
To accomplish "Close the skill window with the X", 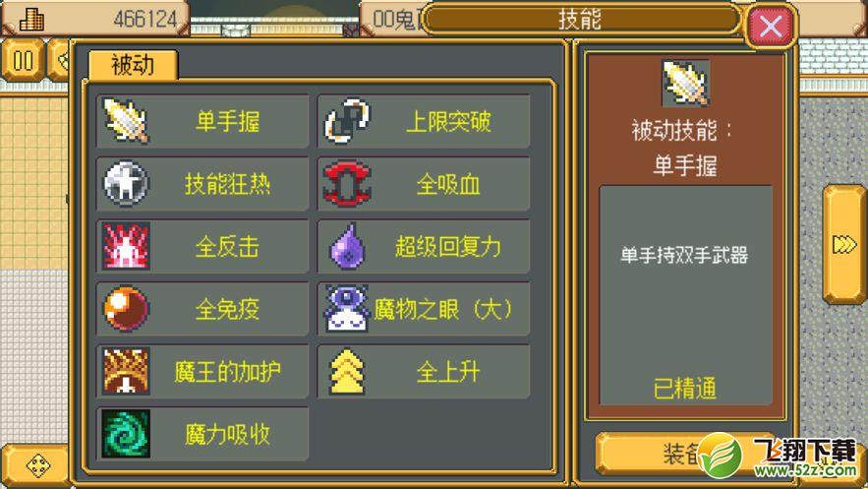I will point(771,25).
